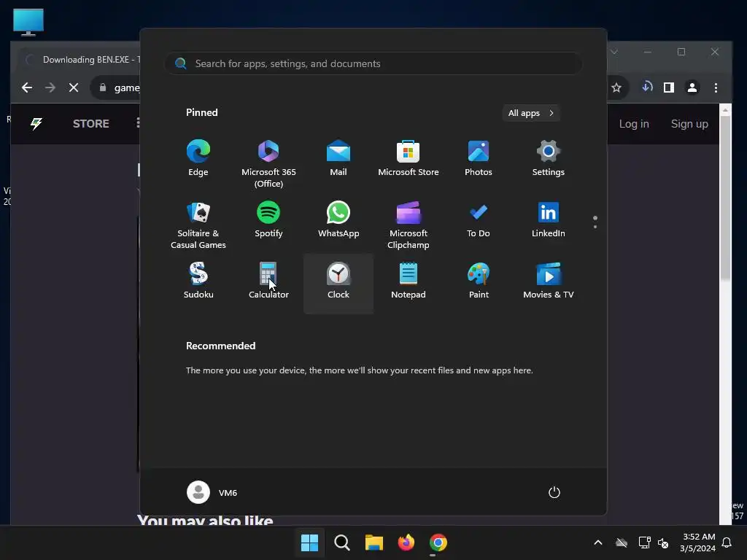Click the website lightning logo
This screenshot has width=747, height=560.
36,124
